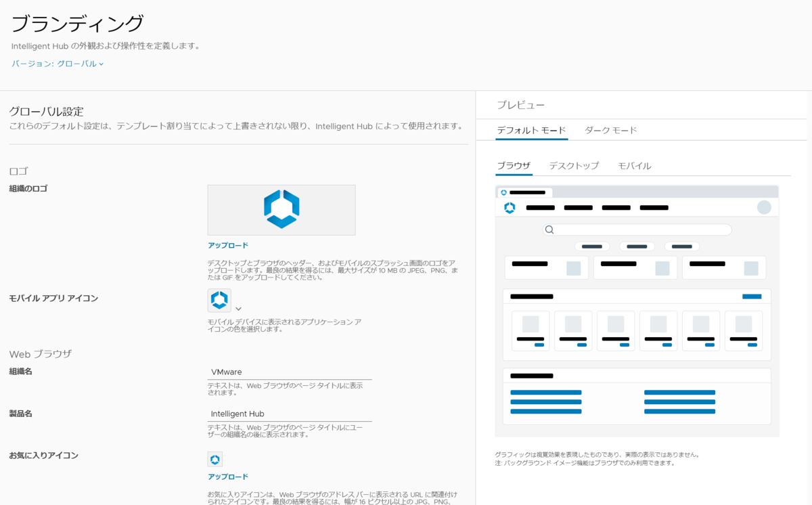Click the favicon hexagon icon beside お気に入りアイコン

(215, 458)
